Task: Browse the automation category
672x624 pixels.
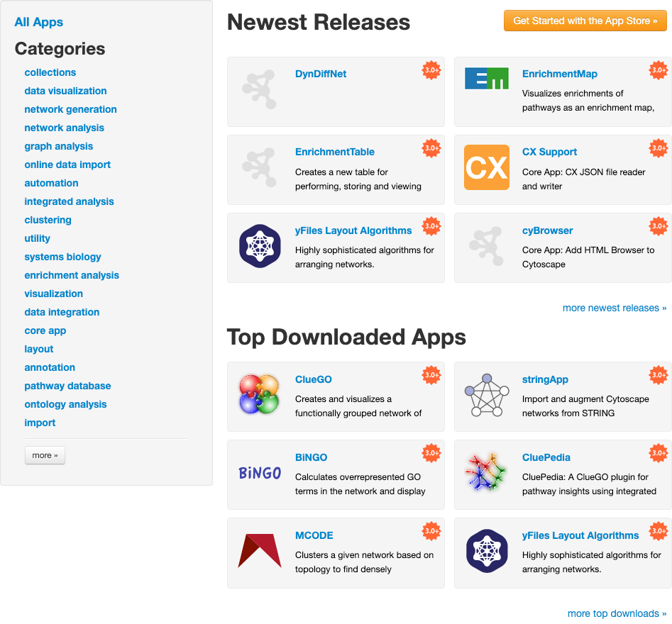Action: pyautogui.click(x=51, y=183)
